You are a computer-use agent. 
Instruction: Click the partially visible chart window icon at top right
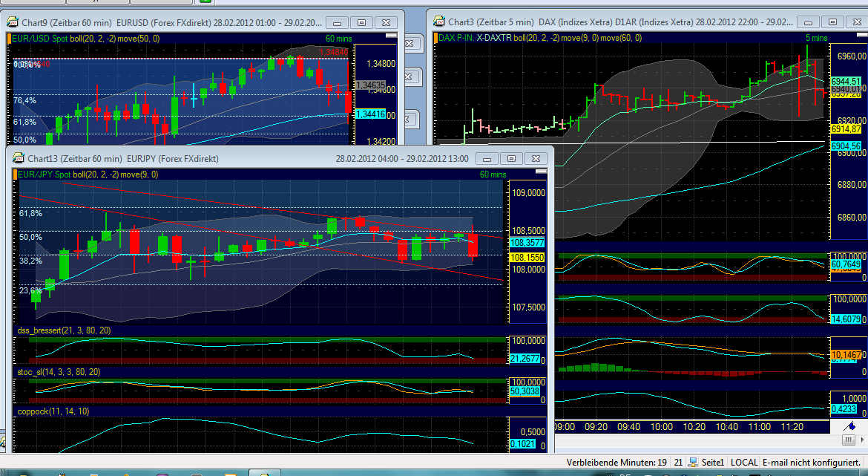point(412,43)
